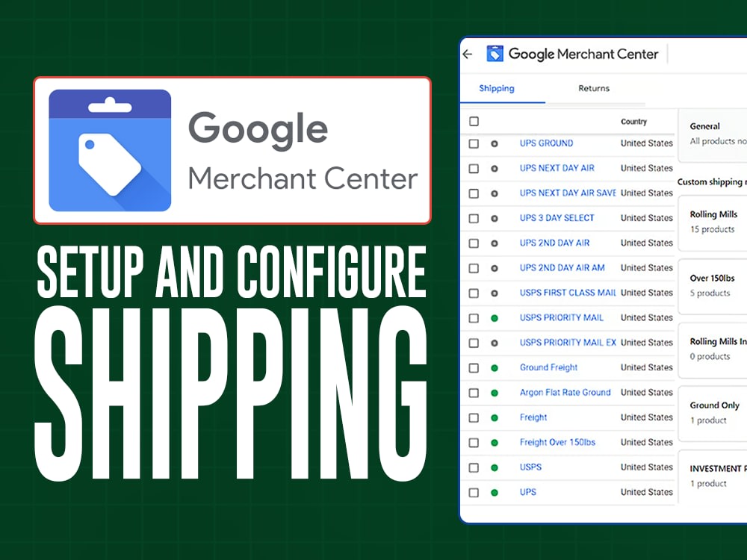Open the Rolling Mills 0 products card
747x560 pixels.
coord(713,350)
